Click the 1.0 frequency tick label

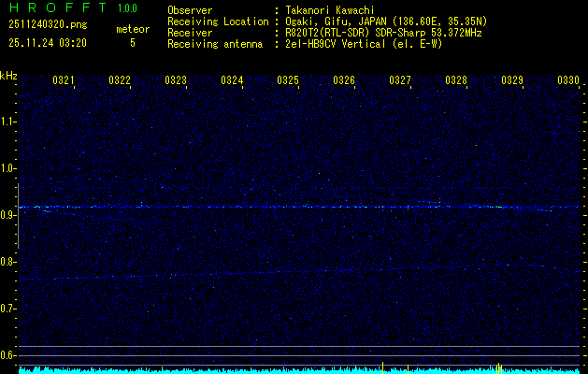coord(8,168)
